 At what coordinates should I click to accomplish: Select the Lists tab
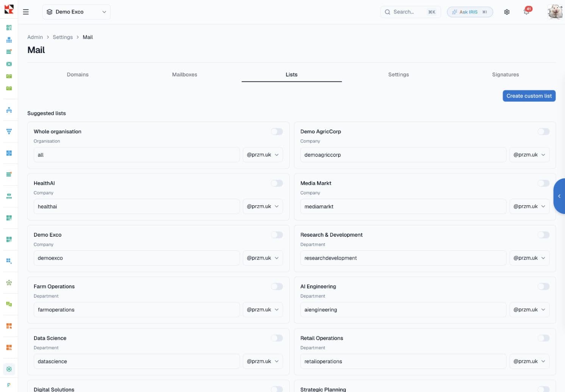pos(292,75)
